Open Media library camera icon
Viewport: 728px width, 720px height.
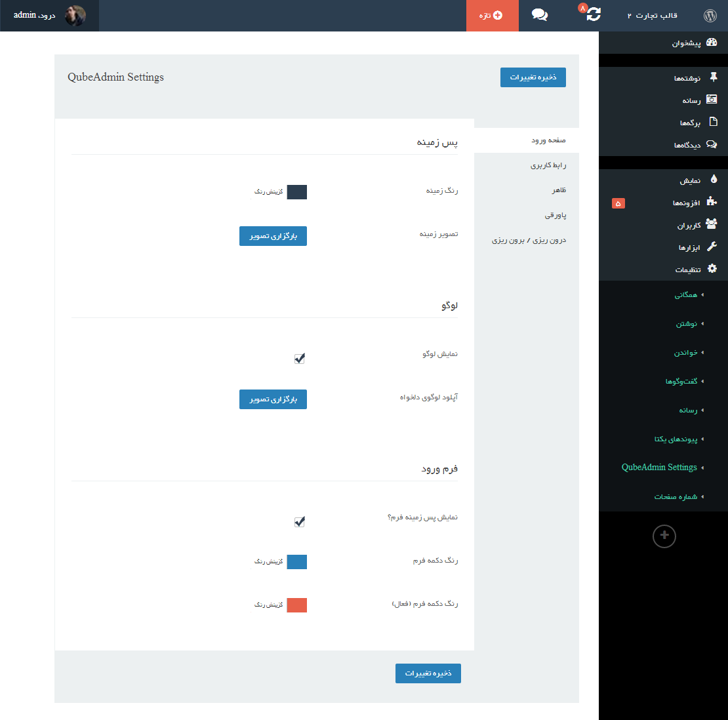coord(712,100)
